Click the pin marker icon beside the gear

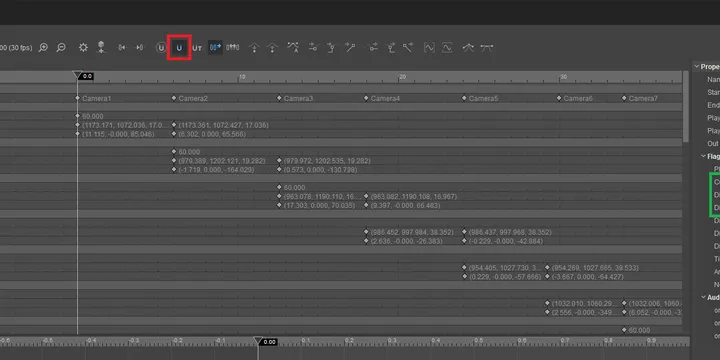click(101, 47)
